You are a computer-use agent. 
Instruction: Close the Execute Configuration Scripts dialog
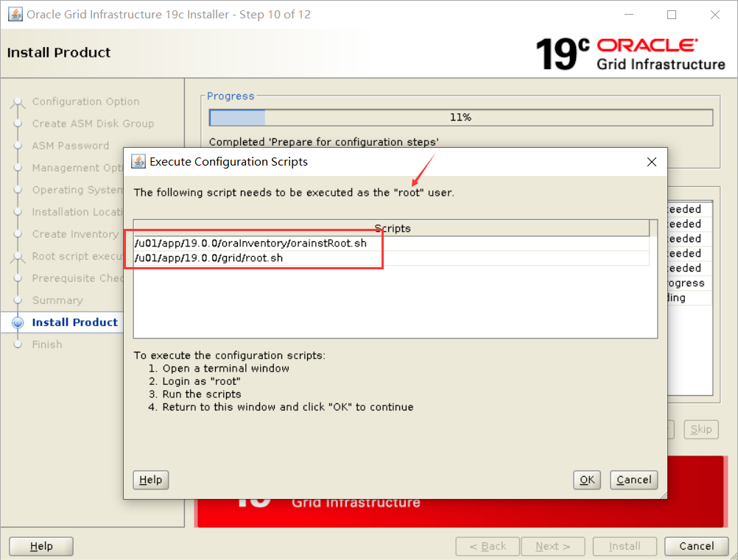click(651, 162)
